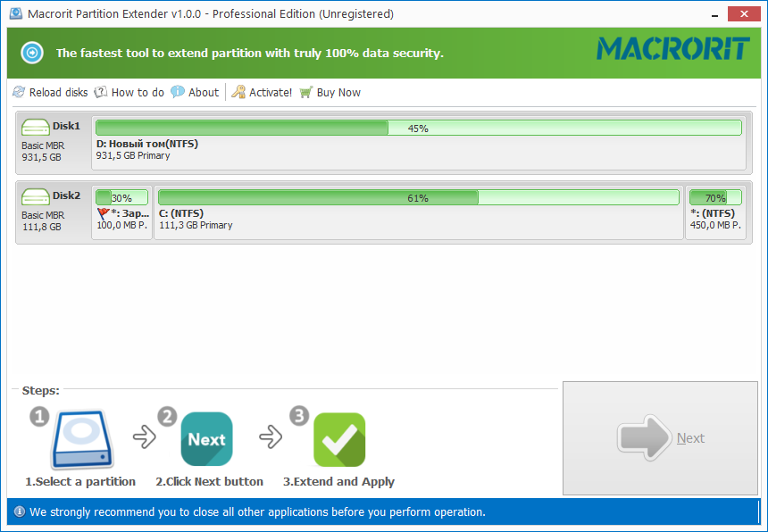Click the circular logo icon in the green banner
The image size is (768, 532).
(31, 53)
